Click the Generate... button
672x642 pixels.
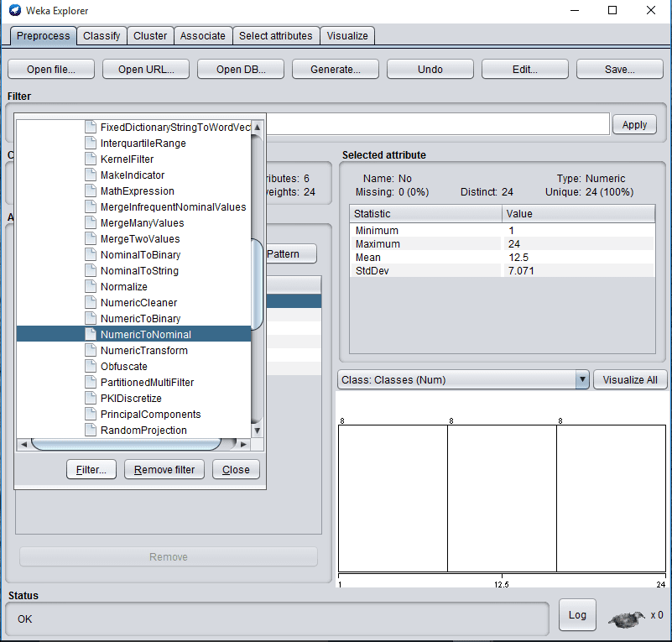[336, 70]
